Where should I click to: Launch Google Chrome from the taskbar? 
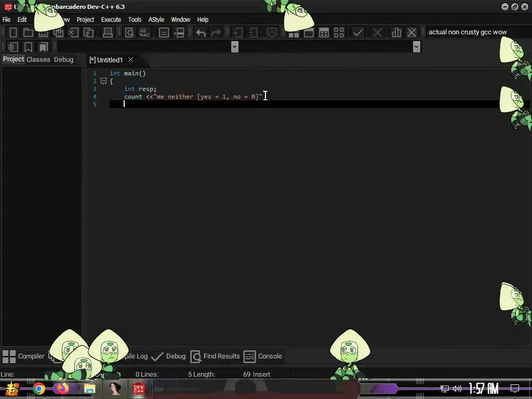39,389
